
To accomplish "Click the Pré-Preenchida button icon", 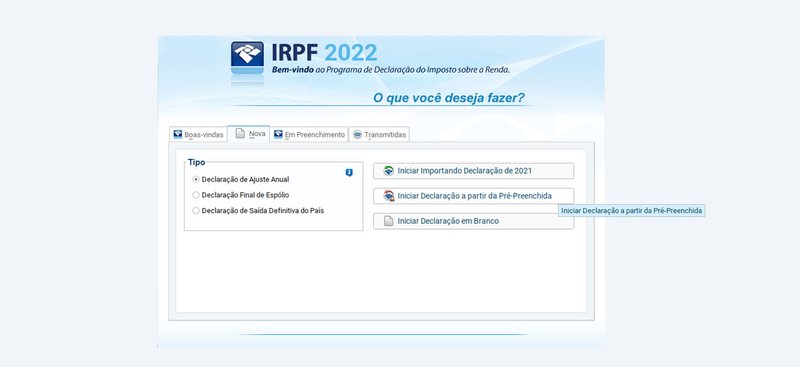I will coord(389,195).
